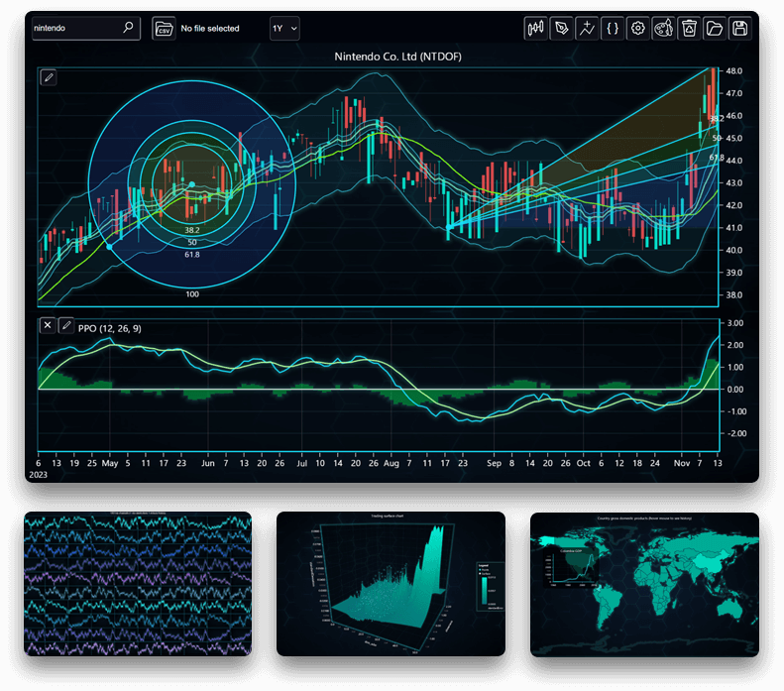Click the 38.0 price axis label

pos(734,295)
